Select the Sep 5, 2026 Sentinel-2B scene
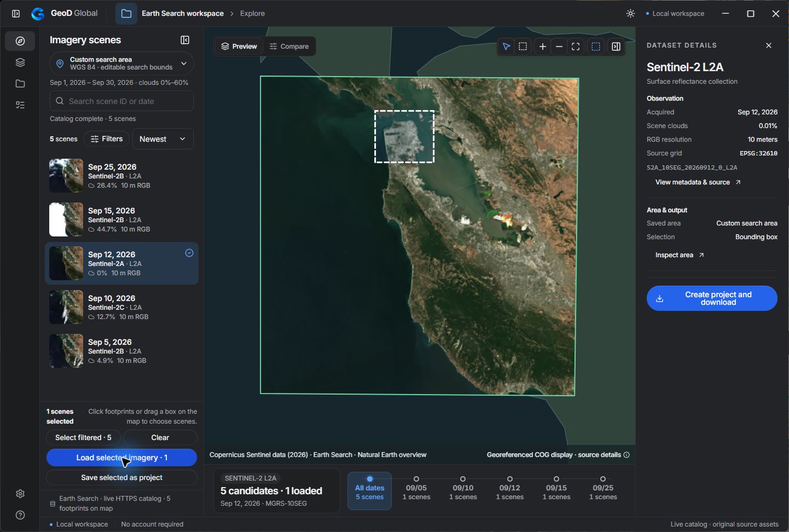 click(x=121, y=351)
